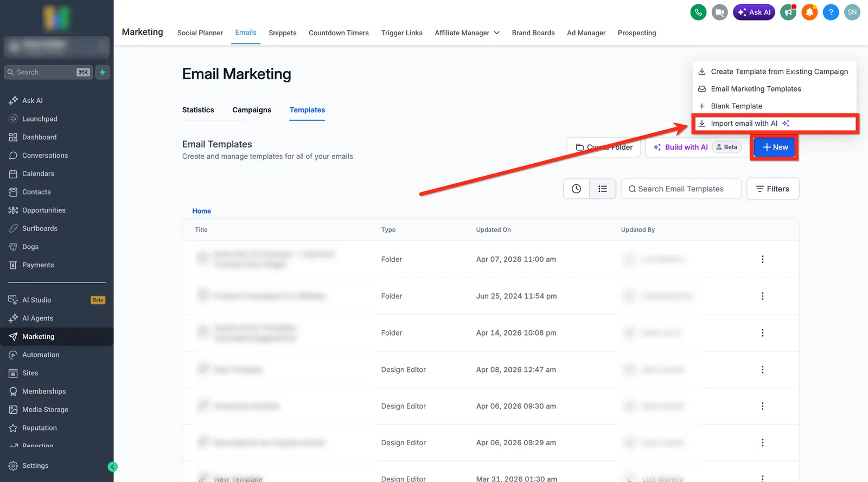Open the SN user avatar menu
Image resolution: width=868 pixels, height=482 pixels.
point(852,12)
